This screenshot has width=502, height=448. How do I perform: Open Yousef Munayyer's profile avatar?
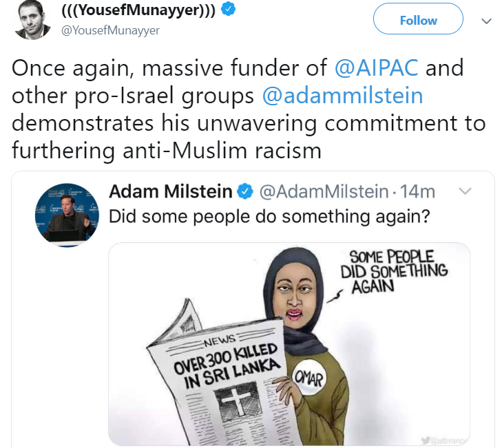coord(32,20)
